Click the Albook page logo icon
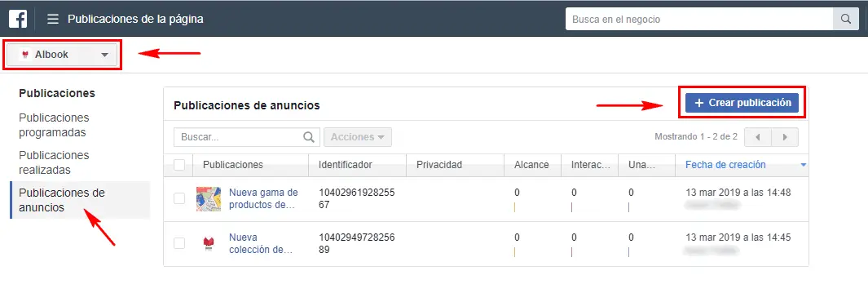The height and width of the screenshot is (302, 868). [25, 55]
